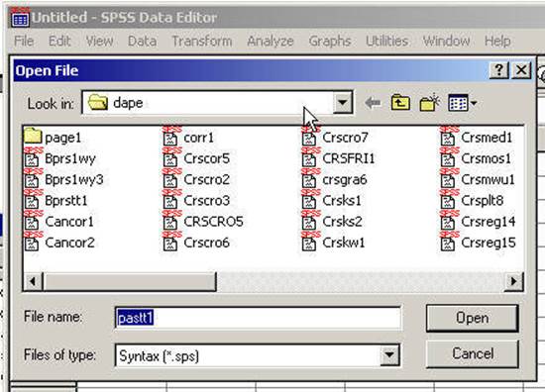Create a new folder

click(x=430, y=103)
